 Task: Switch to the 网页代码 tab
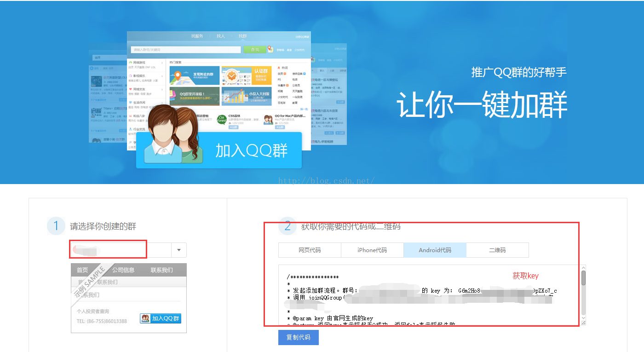click(310, 250)
